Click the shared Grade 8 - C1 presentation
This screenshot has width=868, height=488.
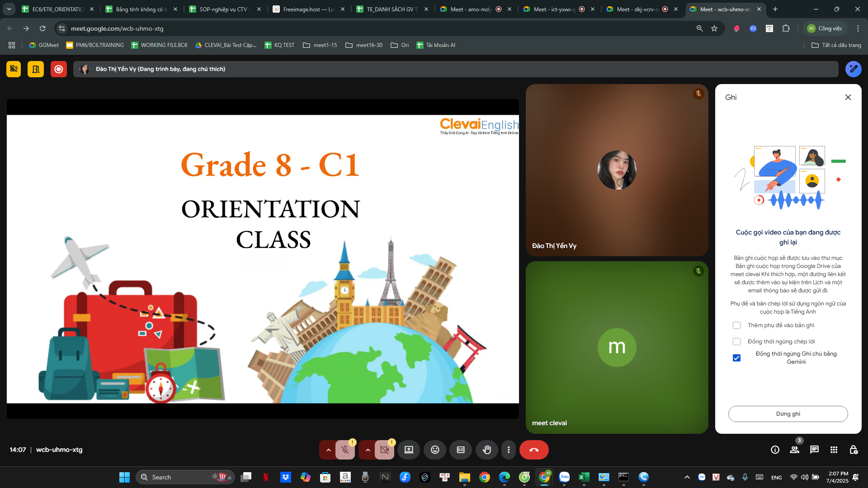(x=263, y=259)
